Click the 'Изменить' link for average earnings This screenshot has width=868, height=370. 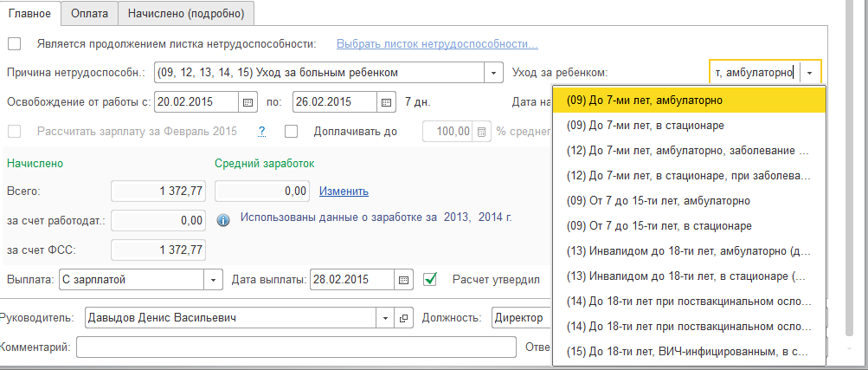[344, 191]
